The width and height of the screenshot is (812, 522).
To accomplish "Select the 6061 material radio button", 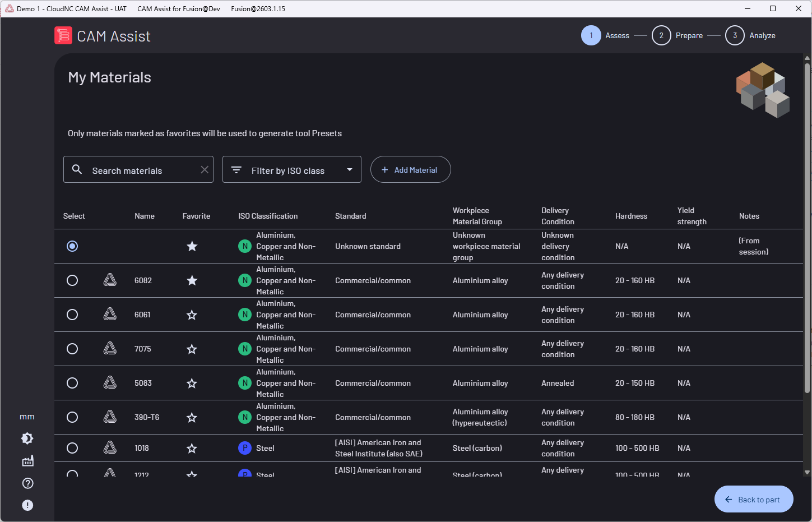I will (x=72, y=315).
